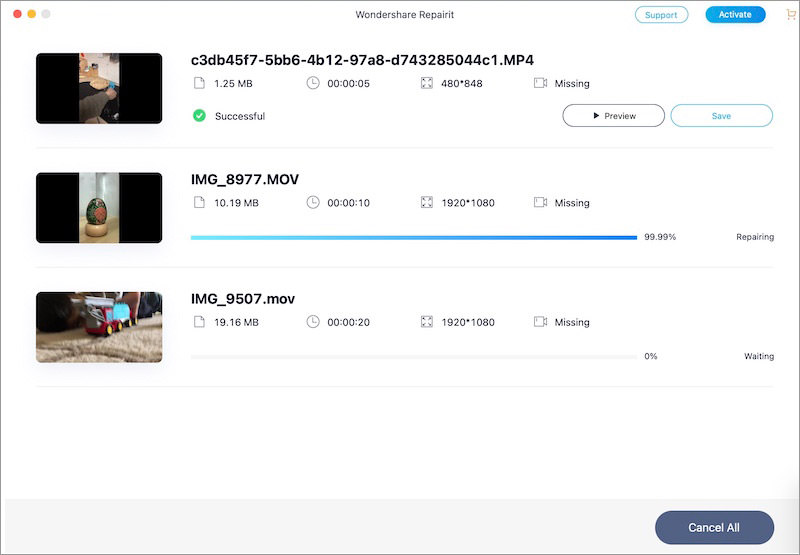Click the 480*848 resolution value
The image size is (800, 555).
[x=462, y=84]
